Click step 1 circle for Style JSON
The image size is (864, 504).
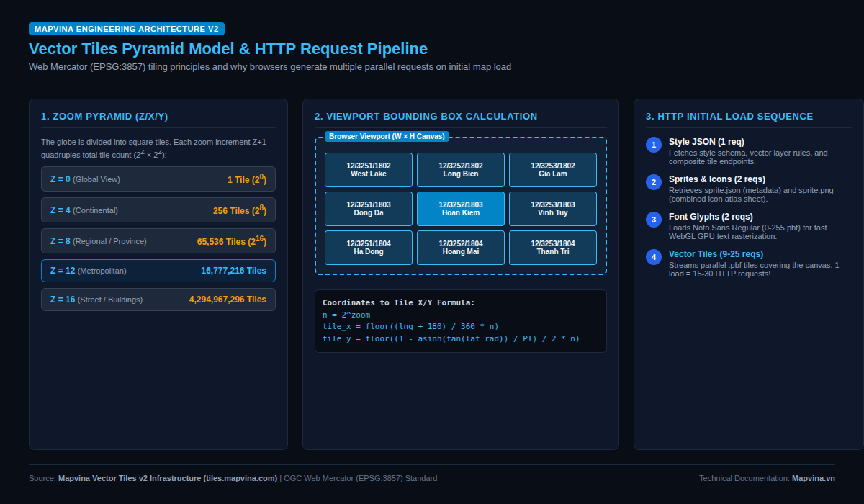point(654,145)
